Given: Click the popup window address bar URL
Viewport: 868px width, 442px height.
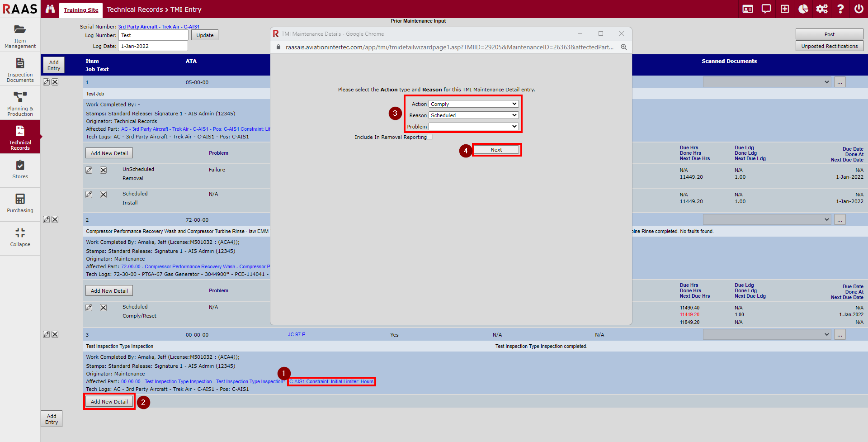Looking at the screenshot, I should point(449,47).
